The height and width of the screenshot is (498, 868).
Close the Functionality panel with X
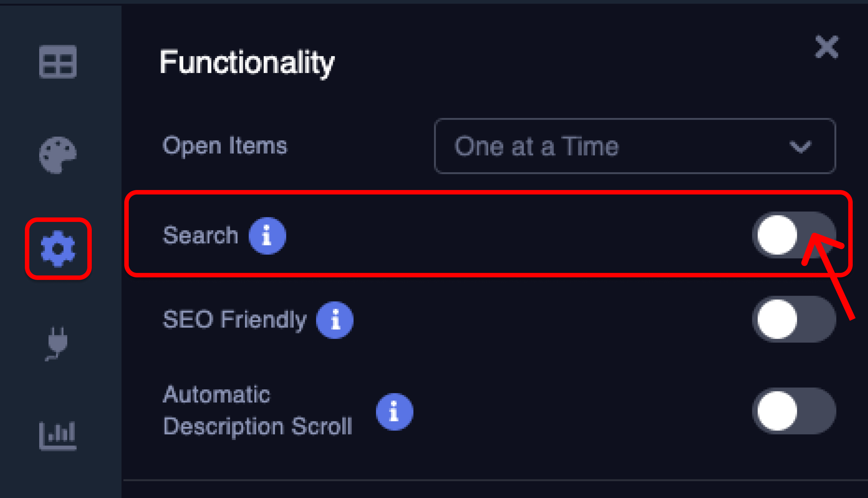click(x=826, y=47)
